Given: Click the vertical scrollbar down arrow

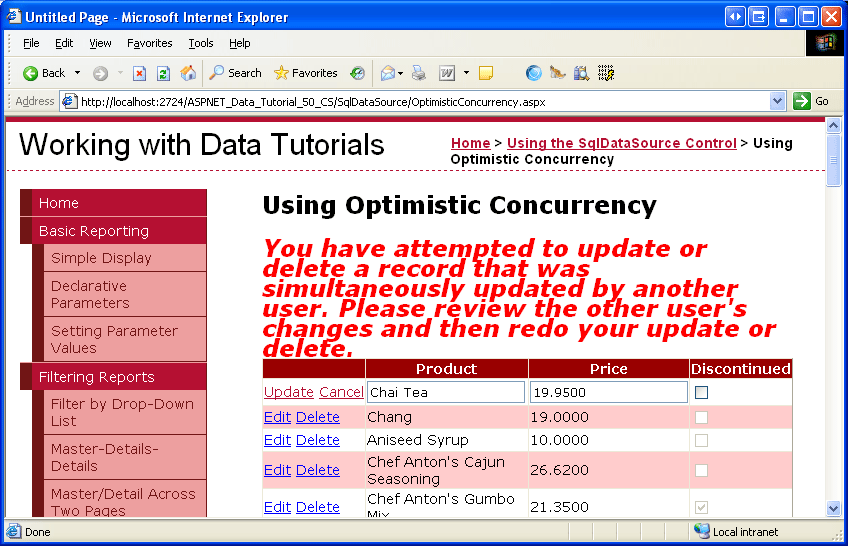Looking at the screenshot, I should click(834, 508).
